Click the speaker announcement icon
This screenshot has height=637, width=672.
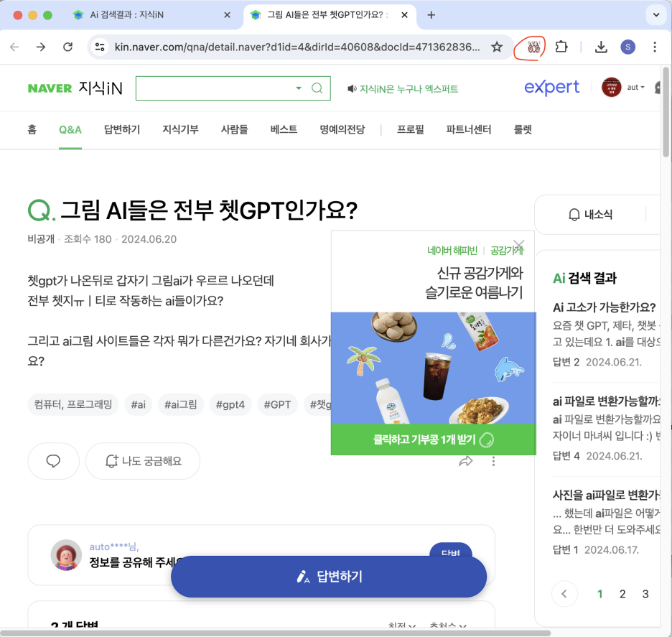tap(352, 89)
